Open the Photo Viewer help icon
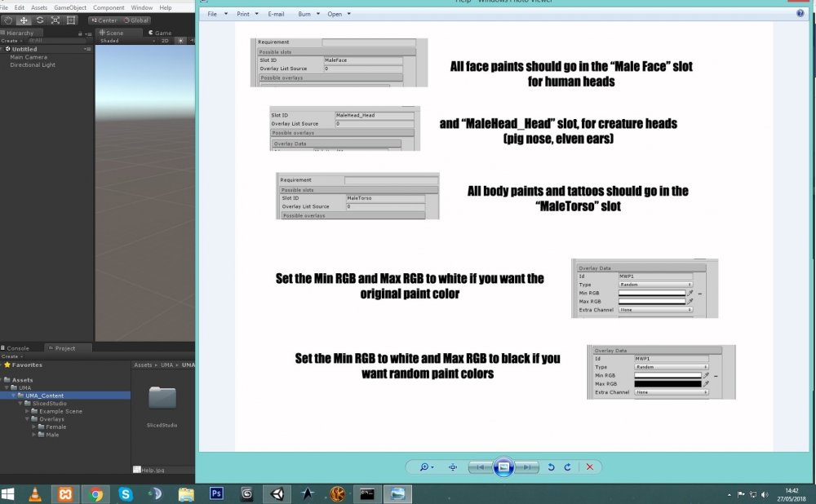Viewport: 816px width, 504px height. pos(800,14)
